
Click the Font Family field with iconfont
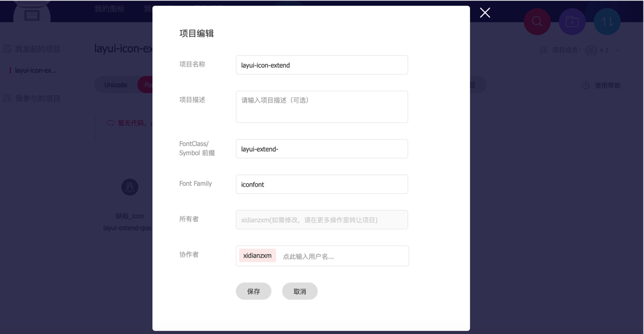coord(321,184)
